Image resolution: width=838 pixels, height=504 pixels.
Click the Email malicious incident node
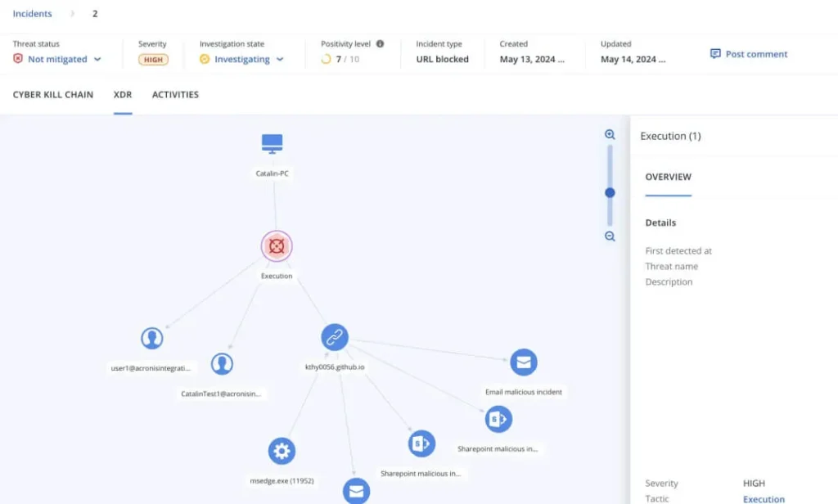coord(524,362)
